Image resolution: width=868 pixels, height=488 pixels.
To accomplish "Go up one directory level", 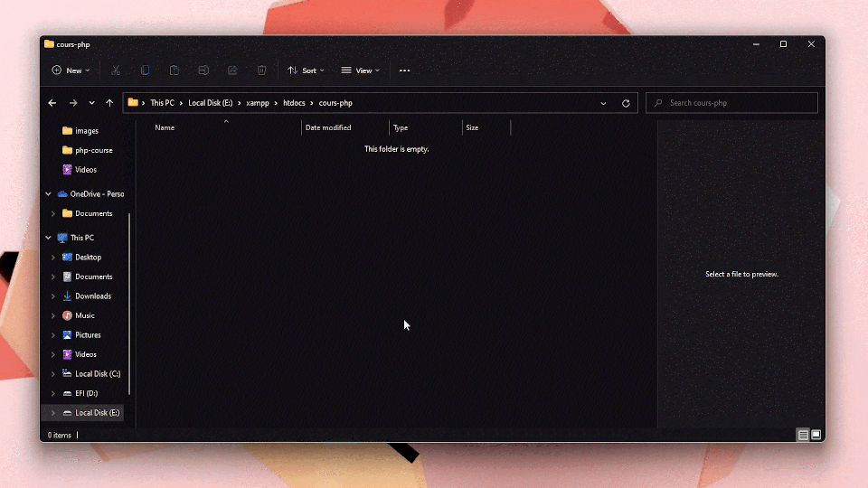I will tap(109, 103).
